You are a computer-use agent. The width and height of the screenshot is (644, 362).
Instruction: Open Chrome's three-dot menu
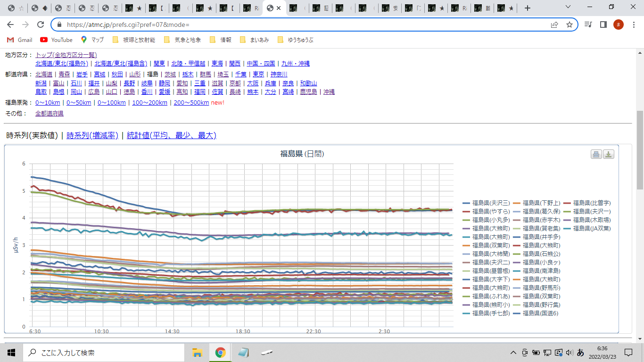[633, 25]
